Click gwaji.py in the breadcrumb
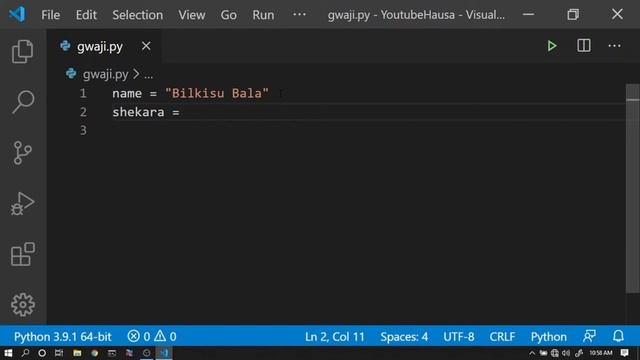 [105, 74]
